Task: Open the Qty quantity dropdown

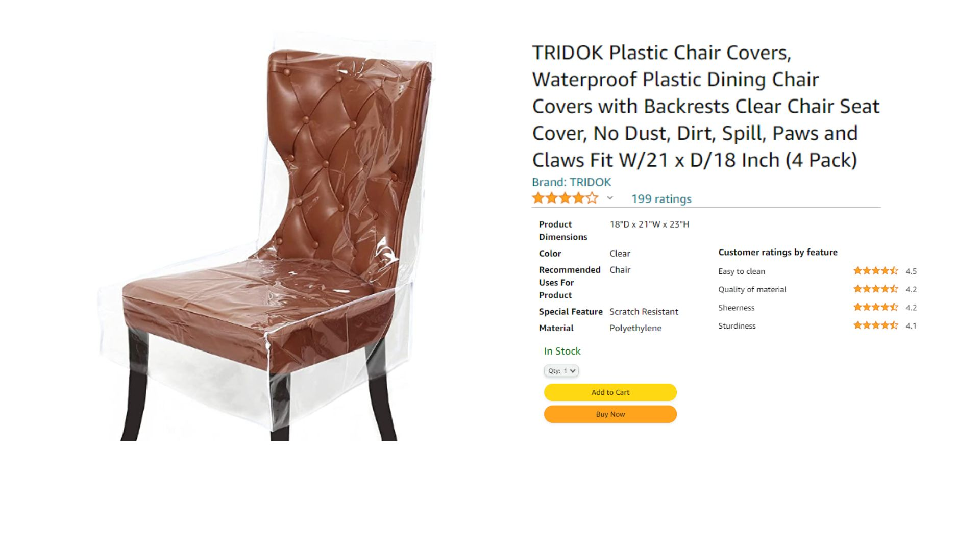Action: point(561,371)
